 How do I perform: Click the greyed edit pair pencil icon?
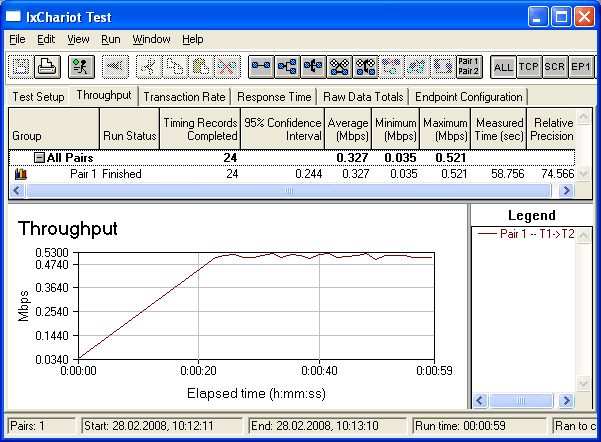coord(417,67)
